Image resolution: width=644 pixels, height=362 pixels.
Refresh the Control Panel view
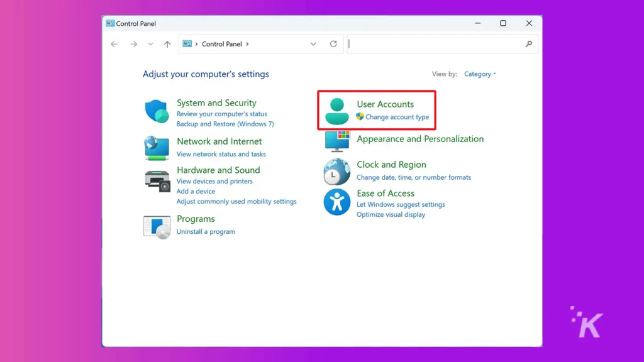[x=333, y=44]
